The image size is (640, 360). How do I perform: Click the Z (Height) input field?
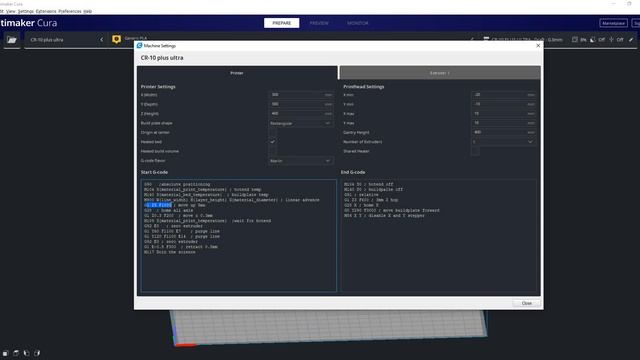pos(301,113)
